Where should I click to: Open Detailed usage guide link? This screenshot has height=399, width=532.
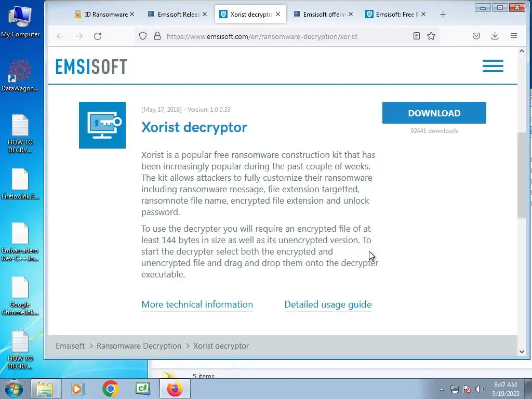pos(328,304)
